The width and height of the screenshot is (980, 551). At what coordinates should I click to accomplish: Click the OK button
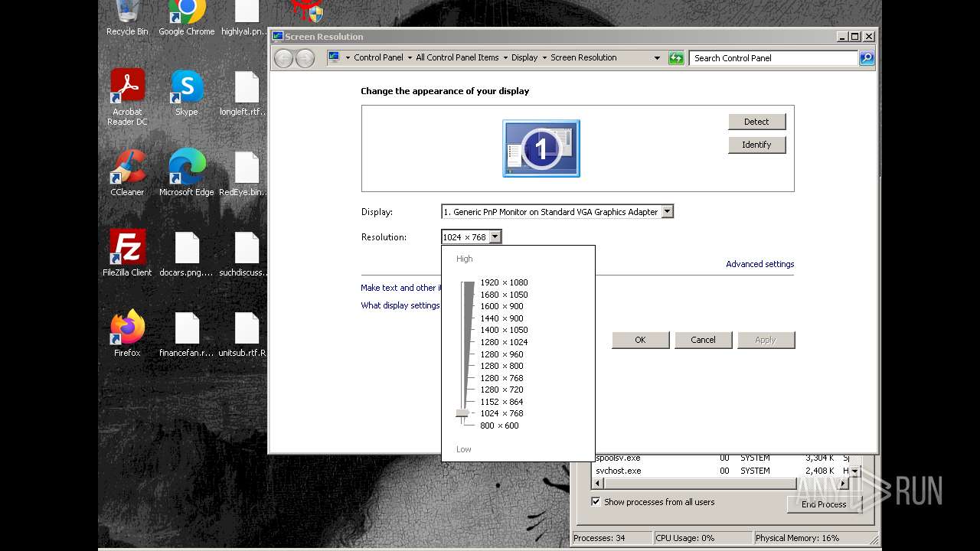coord(640,340)
